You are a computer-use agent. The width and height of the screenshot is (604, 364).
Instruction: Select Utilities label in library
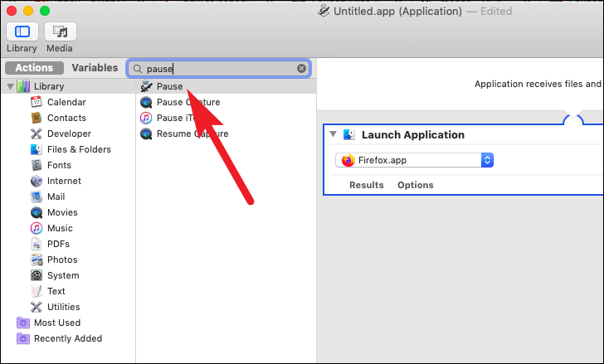click(x=64, y=307)
